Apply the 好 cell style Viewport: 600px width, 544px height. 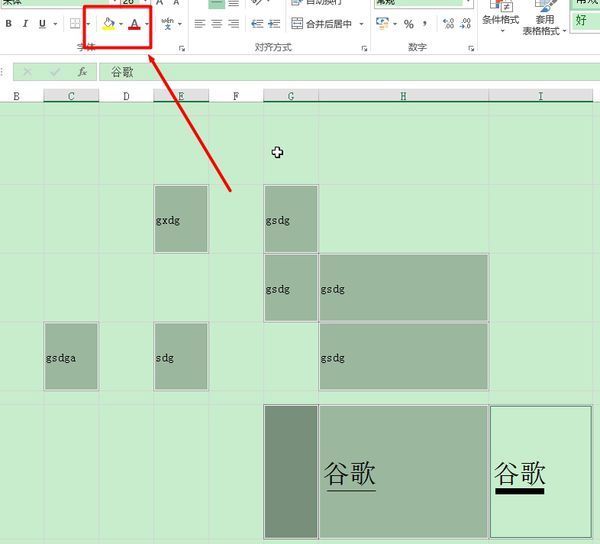click(585, 20)
